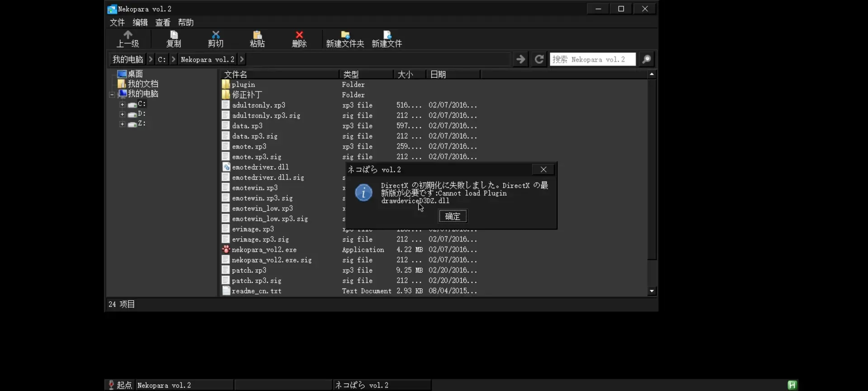Refresh the Nekopara vol.2 folder listing

pos(539,59)
